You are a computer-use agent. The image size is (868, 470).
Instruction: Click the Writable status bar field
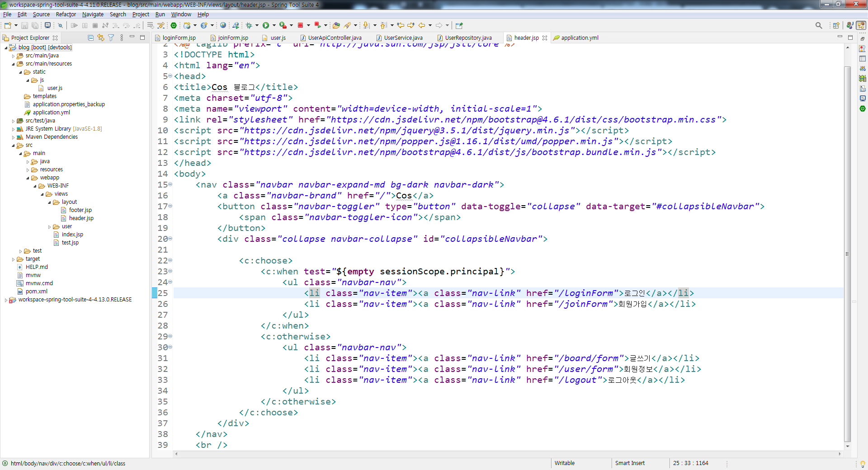point(565,463)
